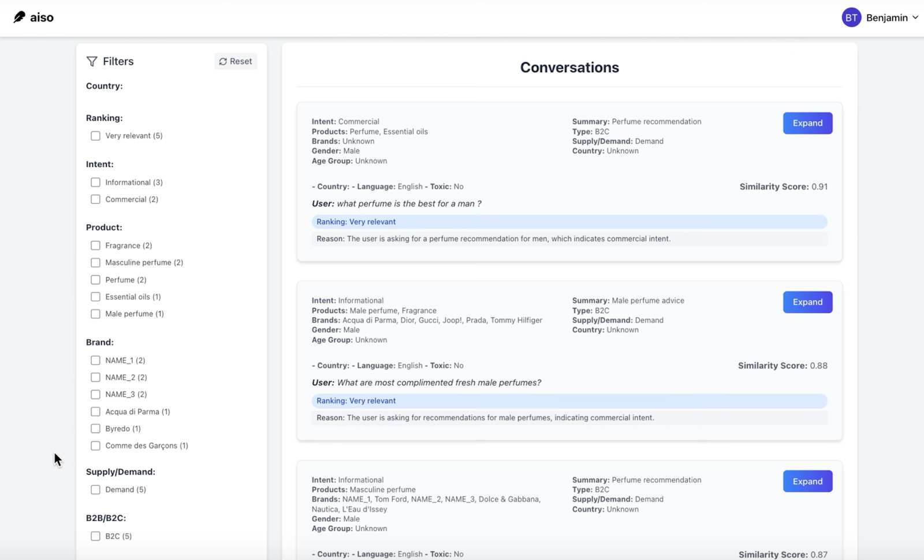924x560 pixels.
Task: Tick the Comme des Garçons (1) filter
Action: (95, 446)
